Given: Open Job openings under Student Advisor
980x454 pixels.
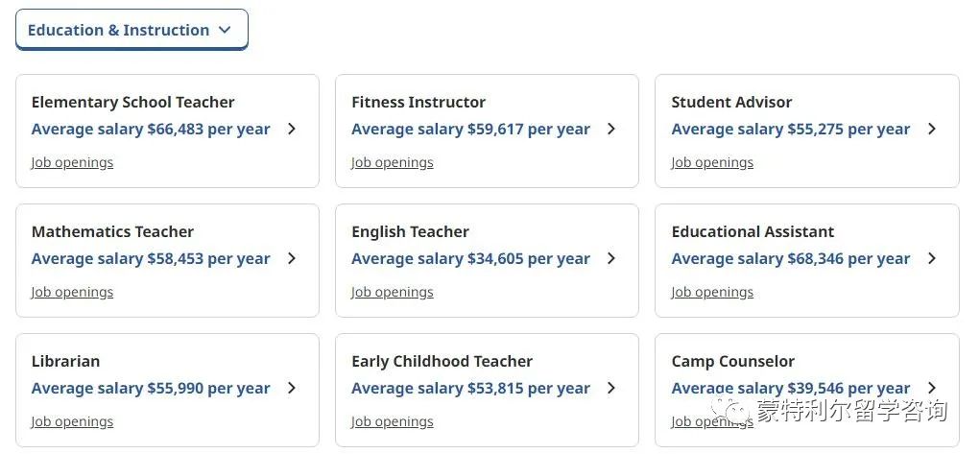Looking at the screenshot, I should point(712,162).
